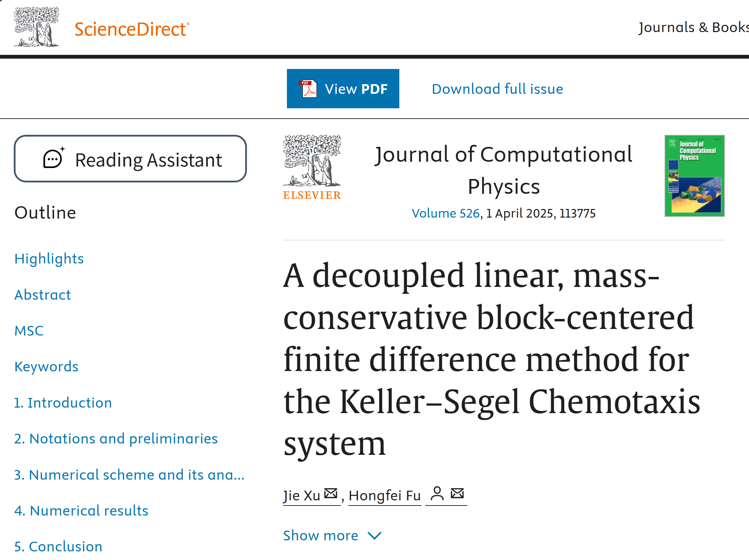Go to the Abstract outline section
Viewport: 749px width, 560px height.
click(42, 295)
